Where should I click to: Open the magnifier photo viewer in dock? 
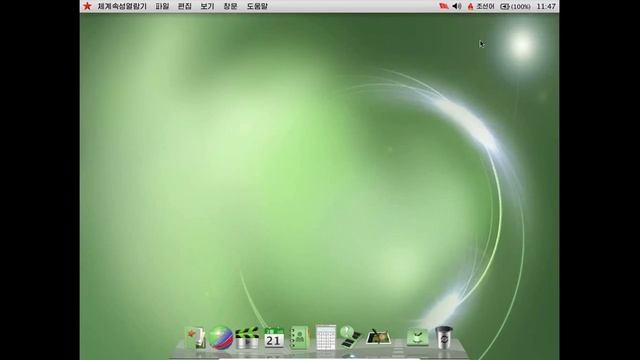tap(351, 337)
